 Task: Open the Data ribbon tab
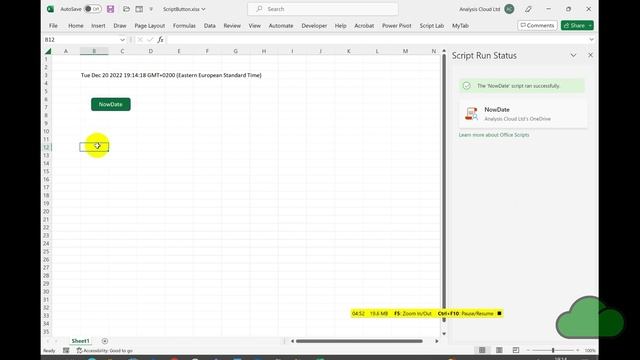coord(209,26)
